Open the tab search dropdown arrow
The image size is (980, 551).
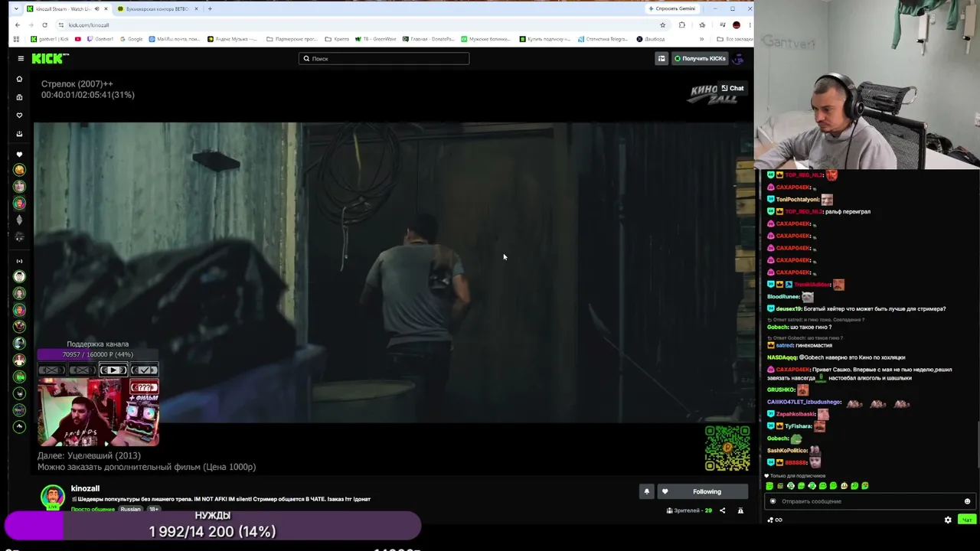point(16,8)
